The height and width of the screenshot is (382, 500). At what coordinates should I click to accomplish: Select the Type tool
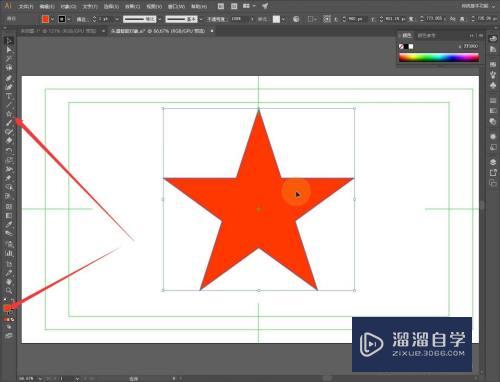coord(9,96)
